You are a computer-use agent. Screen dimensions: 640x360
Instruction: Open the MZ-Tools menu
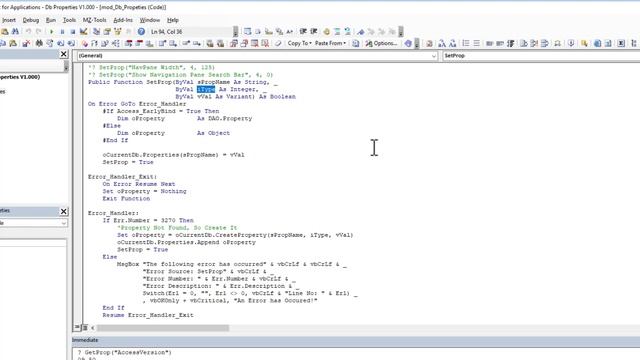(x=94, y=20)
